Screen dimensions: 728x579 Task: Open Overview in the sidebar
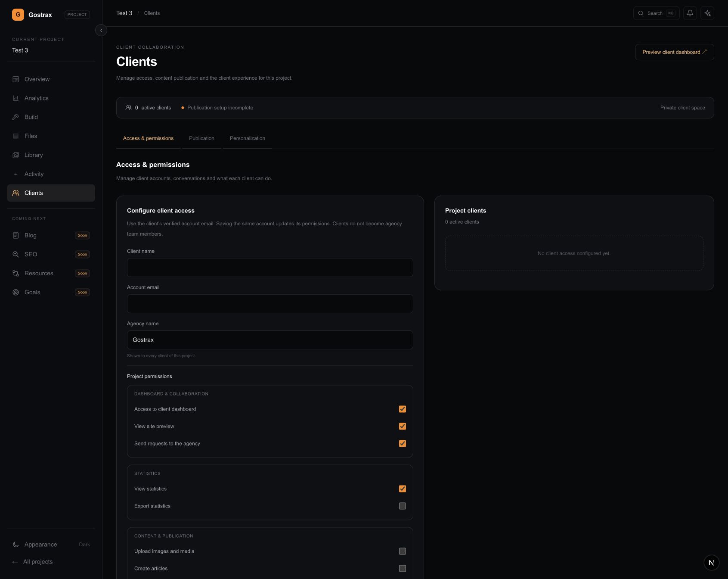[51, 79]
